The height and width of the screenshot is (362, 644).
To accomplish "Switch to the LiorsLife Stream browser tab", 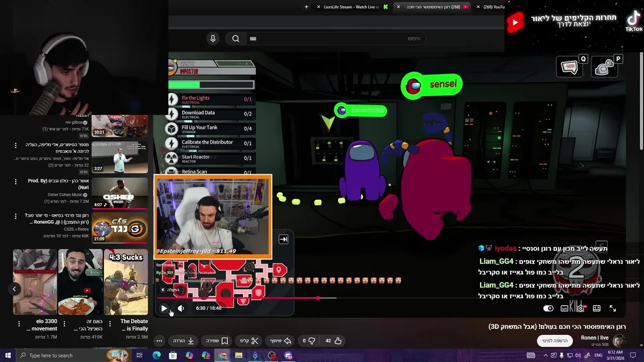I will tap(352, 7).
